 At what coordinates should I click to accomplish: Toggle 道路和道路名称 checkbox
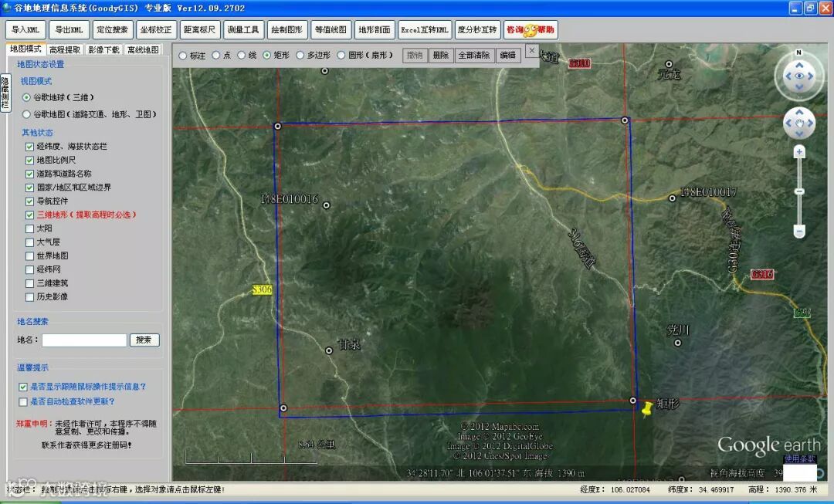30,174
